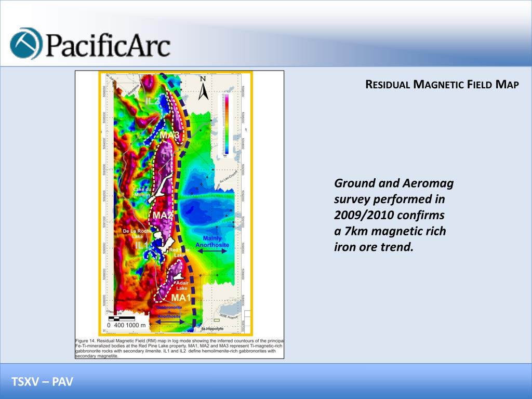Click the Figure 14 caption text
This screenshot has width=532, height=399.
[x=179, y=348]
